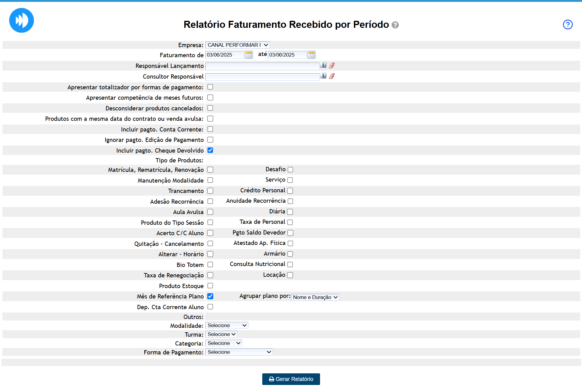This screenshot has width=582, height=392.
Task: Expand the Agrupar plano por dropdown
Action: 315,297
